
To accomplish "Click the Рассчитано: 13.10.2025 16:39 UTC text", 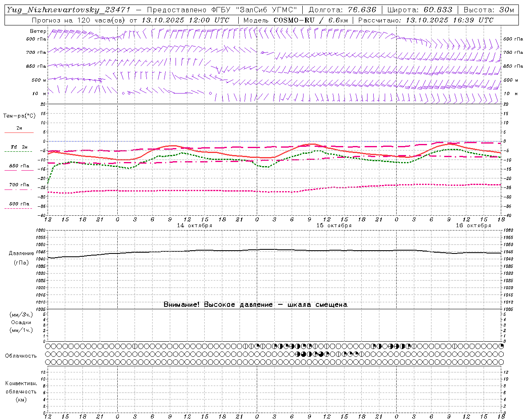I will pos(426,20).
